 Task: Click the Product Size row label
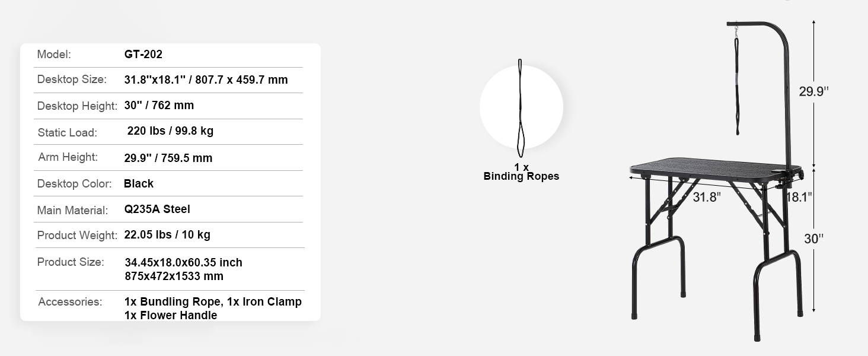[71, 262]
